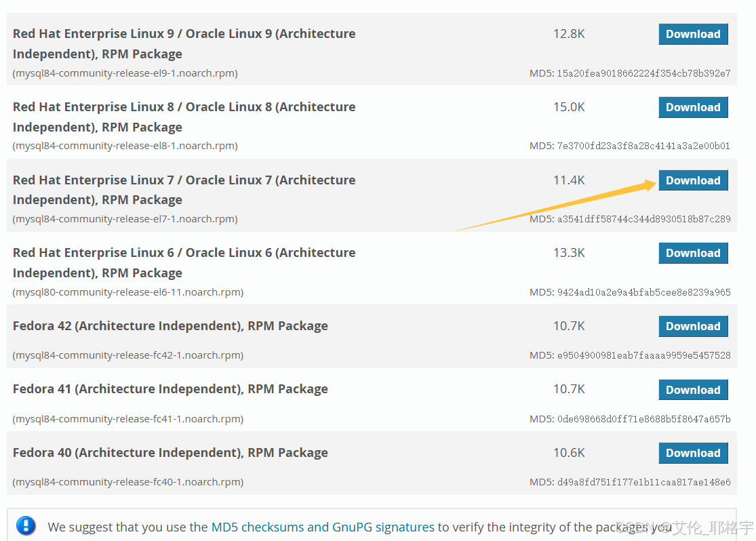
Task: Click the MD5 hash starting with 0de69866
Action: click(x=643, y=419)
